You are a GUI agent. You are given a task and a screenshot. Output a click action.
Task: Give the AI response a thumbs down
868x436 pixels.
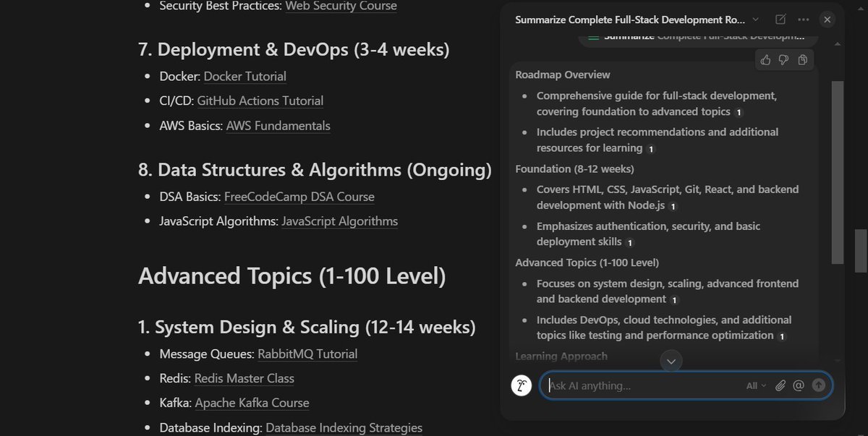783,60
